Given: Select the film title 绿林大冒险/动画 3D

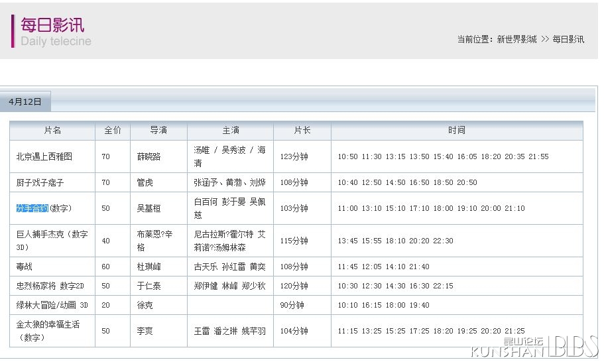Looking at the screenshot, I should 52,305.
